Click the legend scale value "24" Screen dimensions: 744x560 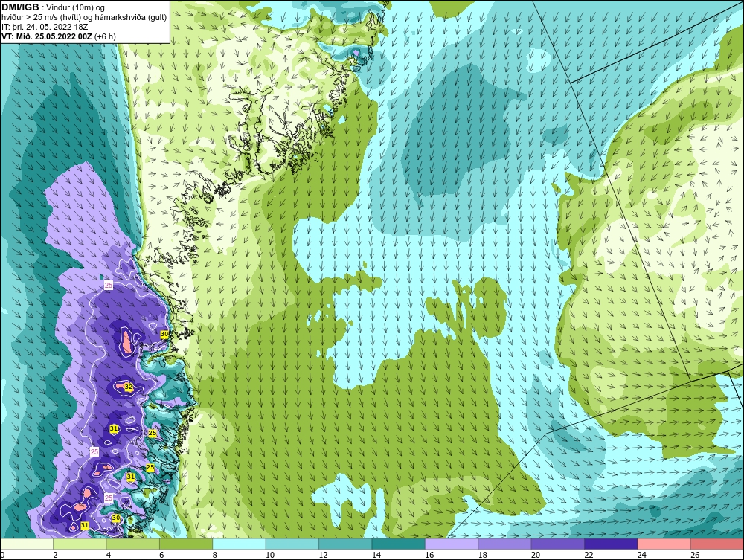click(x=642, y=555)
